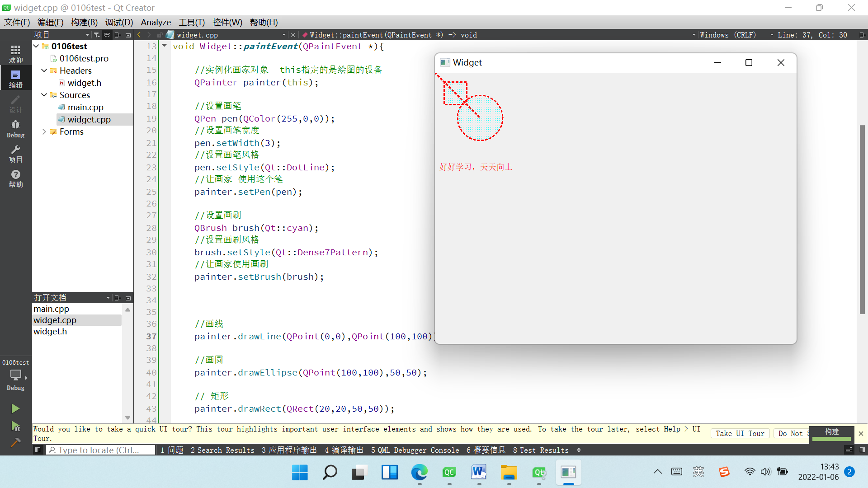This screenshot has height=488, width=868.
Task: Toggle synchronize with editor in project panel
Action: click(x=107, y=34)
